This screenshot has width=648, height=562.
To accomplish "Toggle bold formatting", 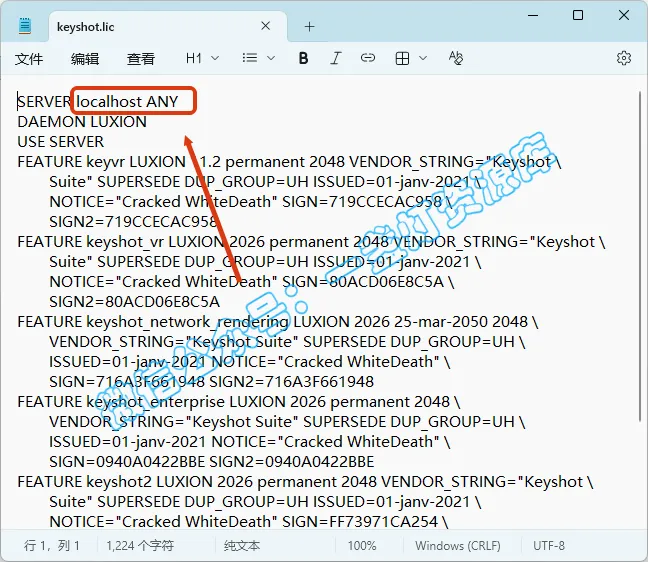I will click(303, 58).
